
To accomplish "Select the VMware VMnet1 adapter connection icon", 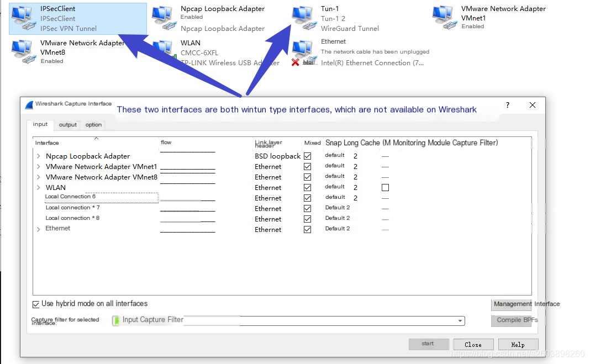I will [x=445, y=18].
